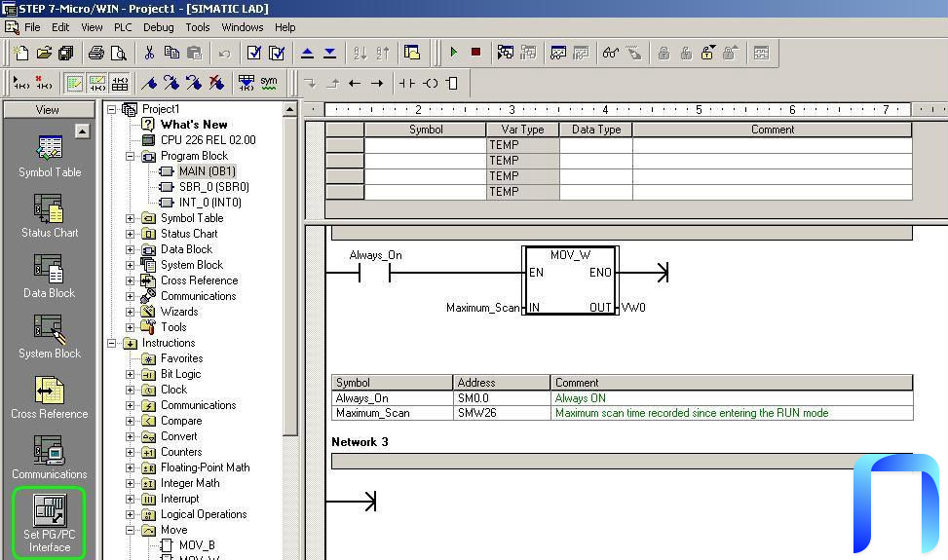Draw a line right with the right arrow icon
This screenshot has width=948, height=560.
(377, 84)
